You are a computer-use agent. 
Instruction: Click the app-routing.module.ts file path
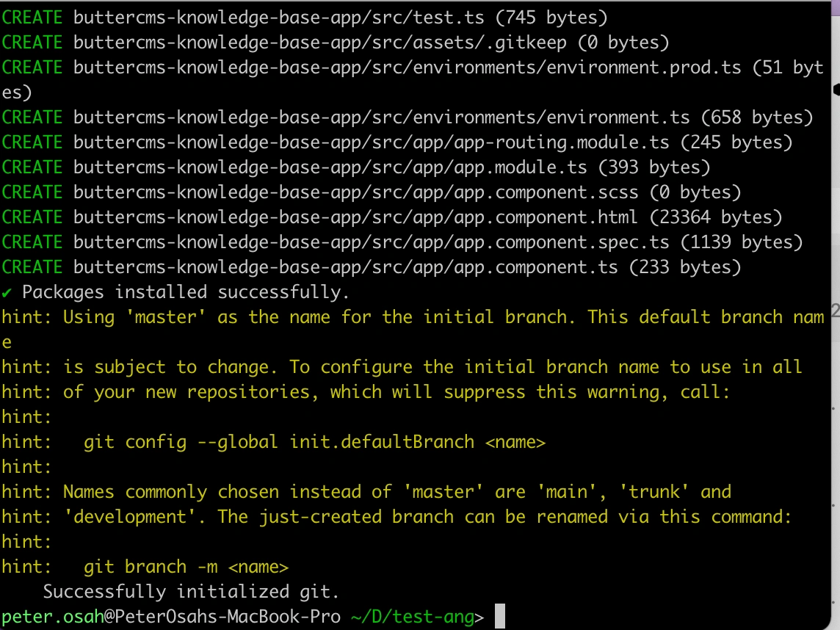coord(372,142)
